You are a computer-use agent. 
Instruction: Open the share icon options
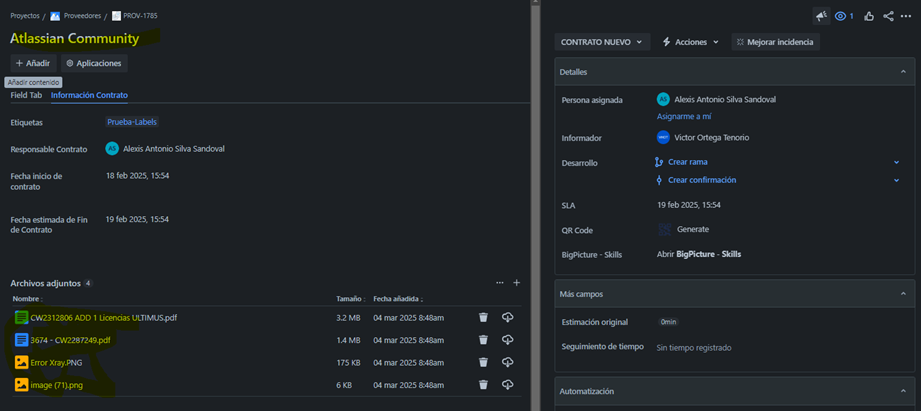pos(888,16)
